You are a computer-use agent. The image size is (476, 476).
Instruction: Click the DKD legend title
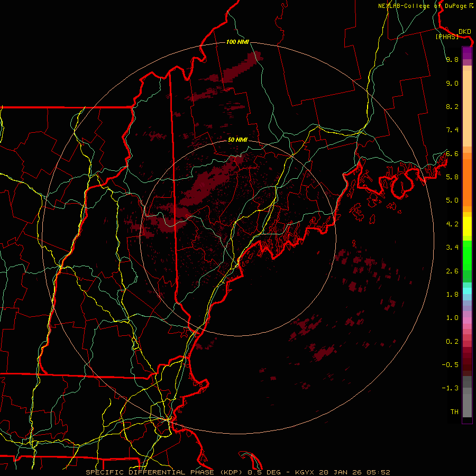[464, 31]
